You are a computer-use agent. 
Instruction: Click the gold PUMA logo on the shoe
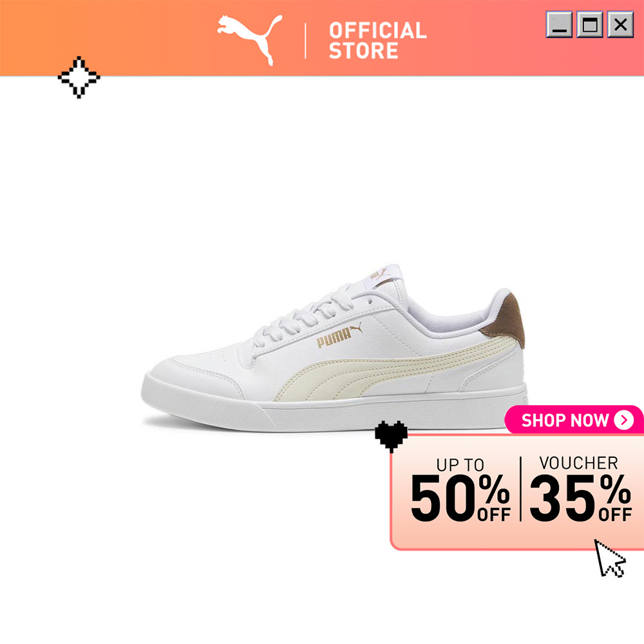coord(339,335)
